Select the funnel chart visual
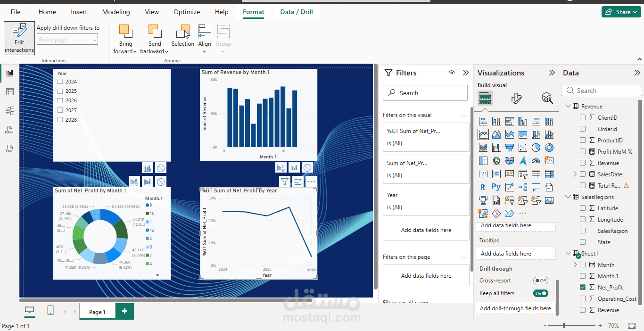Screen dimensions: 644x331 pos(509,148)
